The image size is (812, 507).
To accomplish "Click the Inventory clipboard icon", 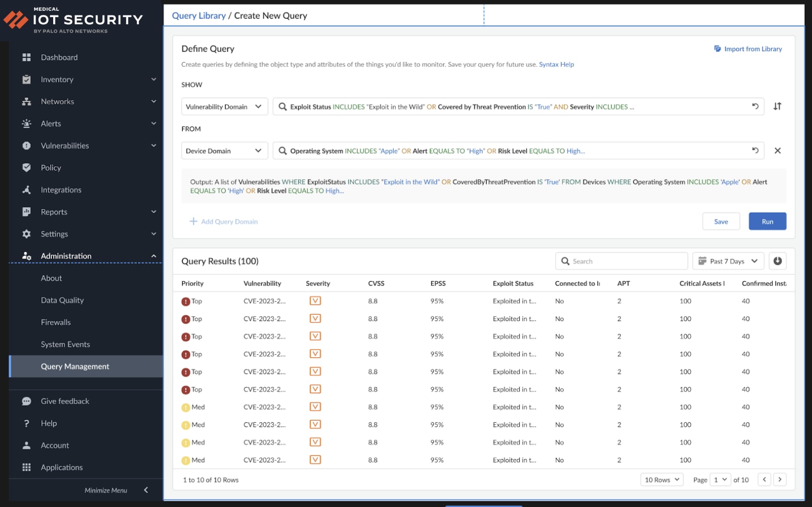I will 26,80.
